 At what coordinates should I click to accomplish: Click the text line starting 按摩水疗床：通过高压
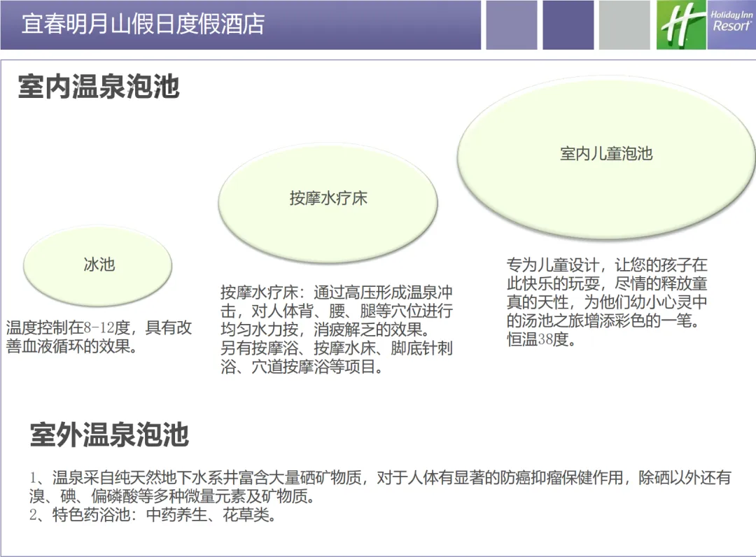[337, 292]
